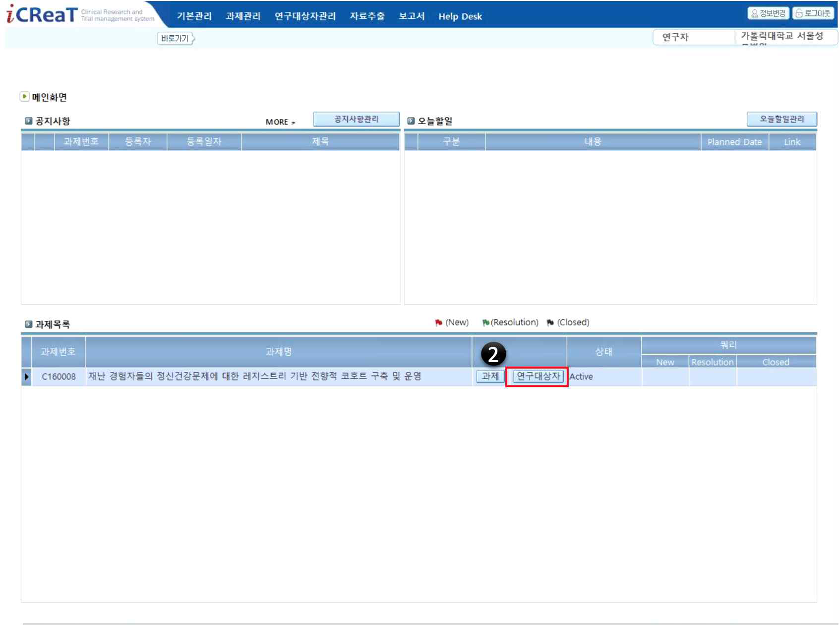Click the Planned Date column header
The image size is (840, 625).
(734, 142)
